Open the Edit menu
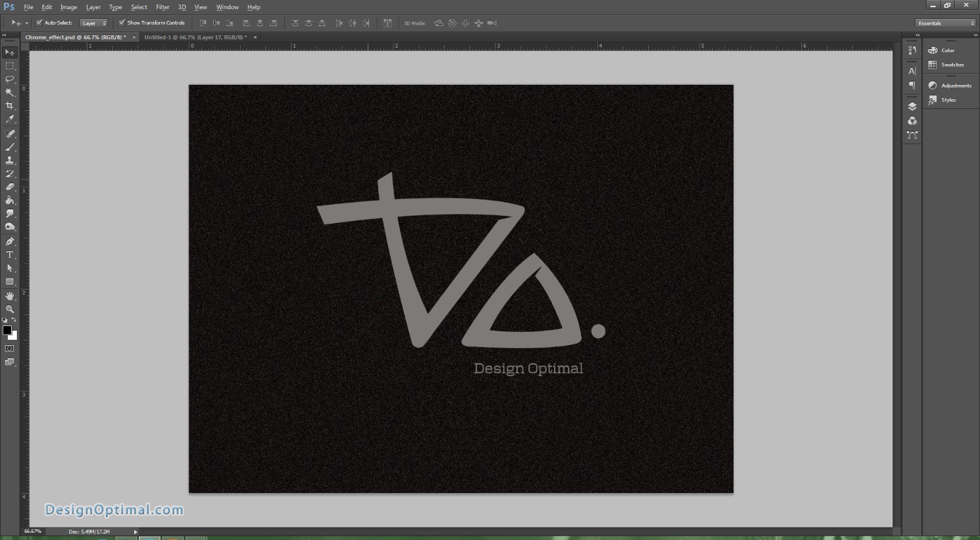Image resolution: width=980 pixels, height=540 pixels. (x=47, y=7)
